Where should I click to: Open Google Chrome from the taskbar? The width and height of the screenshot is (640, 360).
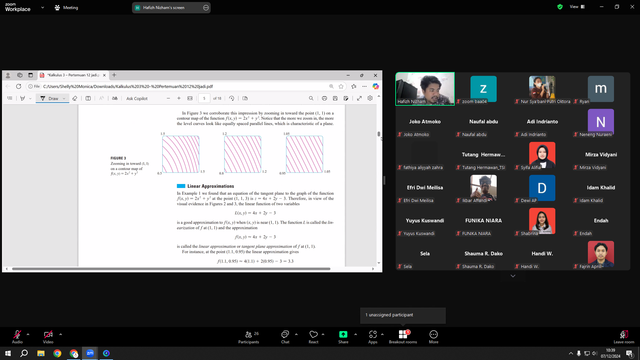57,353
